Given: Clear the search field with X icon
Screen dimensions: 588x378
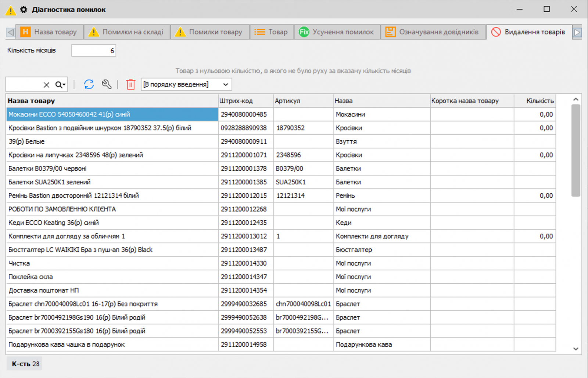Looking at the screenshot, I should tap(46, 85).
